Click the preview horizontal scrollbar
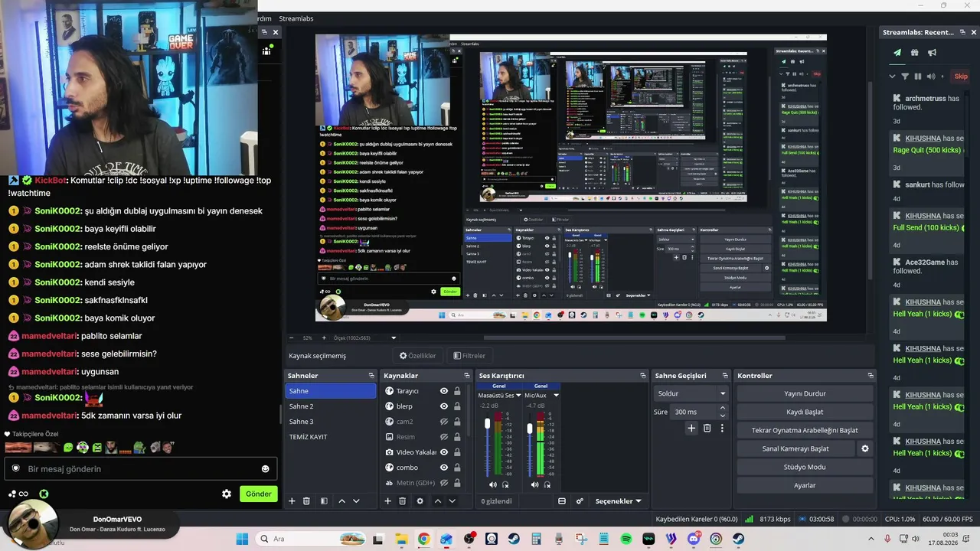The image size is (980, 551). coord(634,337)
